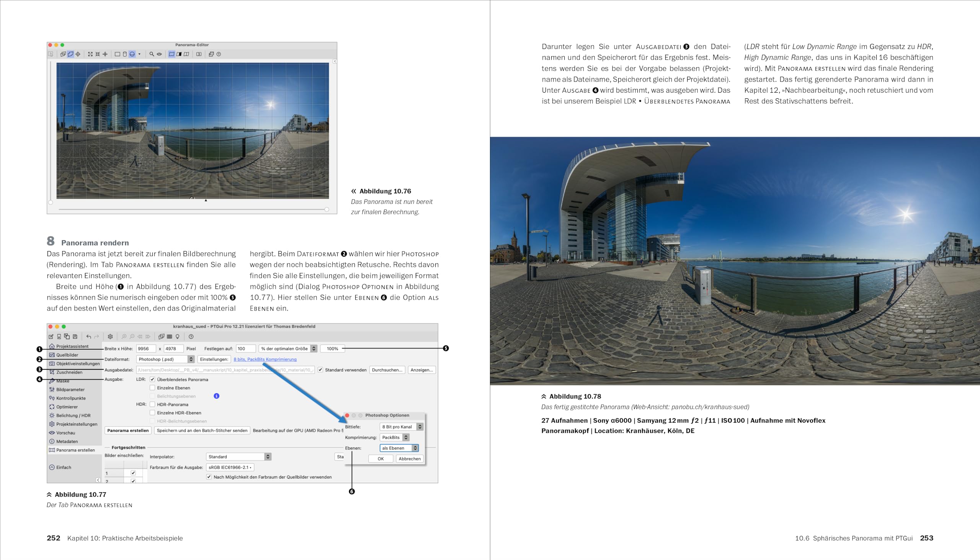Open '% der optimalen Größe' dropdown
Image resolution: width=980 pixels, height=560 pixels.
[x=288, y=348]
